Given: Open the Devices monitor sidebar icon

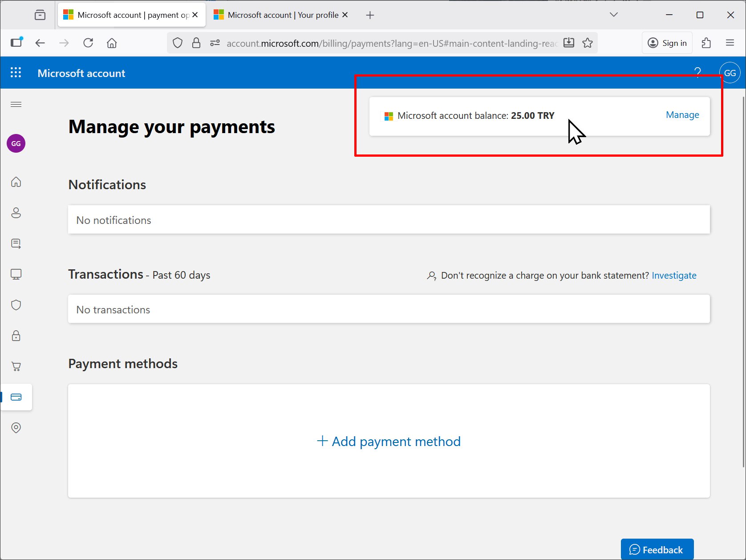Looking at the screenshot, I should [x=16, y=274].
